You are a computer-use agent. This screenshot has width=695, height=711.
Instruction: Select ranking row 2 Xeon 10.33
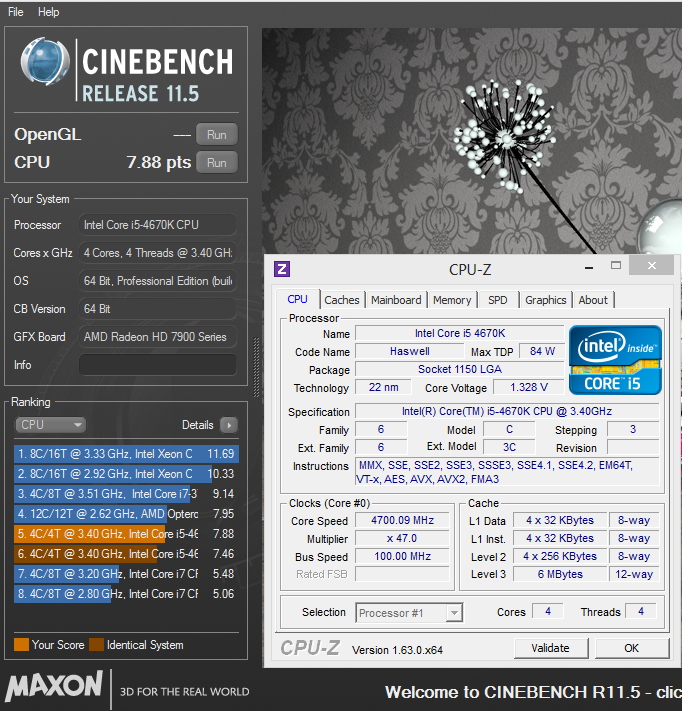click(x=126, y=474)
